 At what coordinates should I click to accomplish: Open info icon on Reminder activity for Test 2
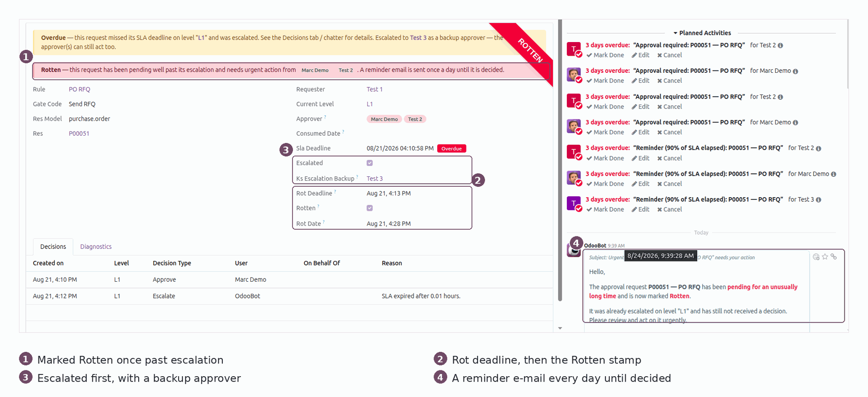819,148
